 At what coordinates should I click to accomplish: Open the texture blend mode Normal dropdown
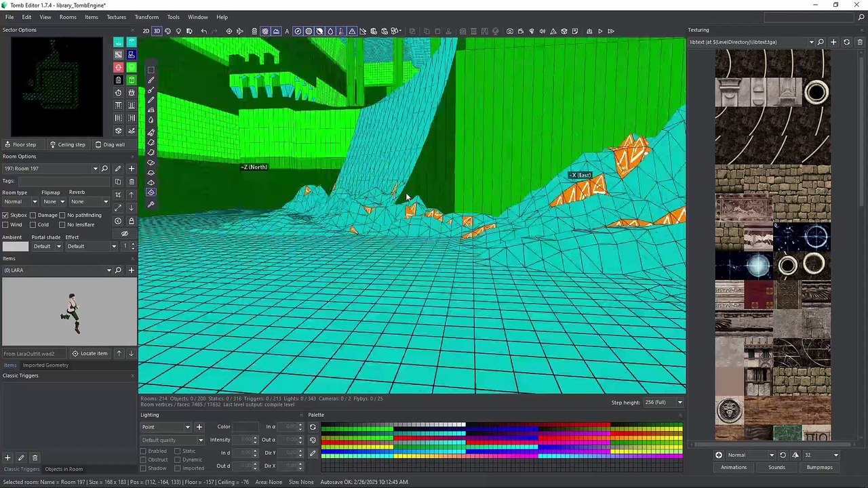click(751, 455)
